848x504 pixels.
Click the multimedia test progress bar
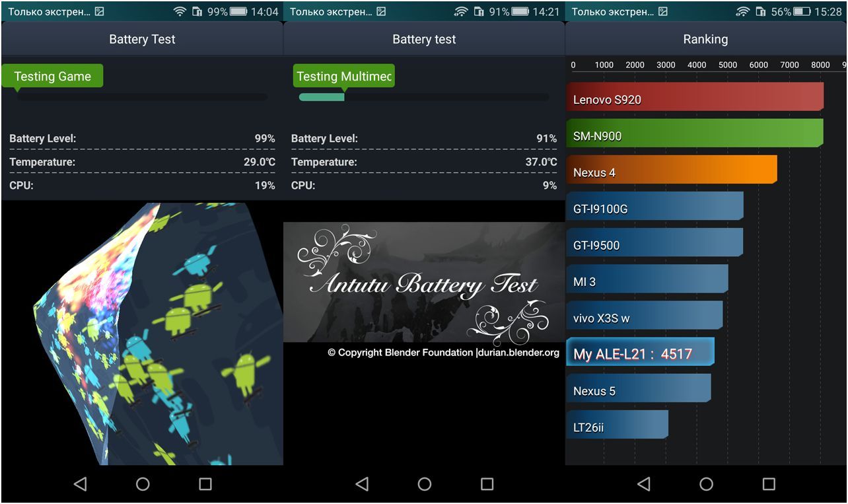pyautogui.click(x=423, y=97)
